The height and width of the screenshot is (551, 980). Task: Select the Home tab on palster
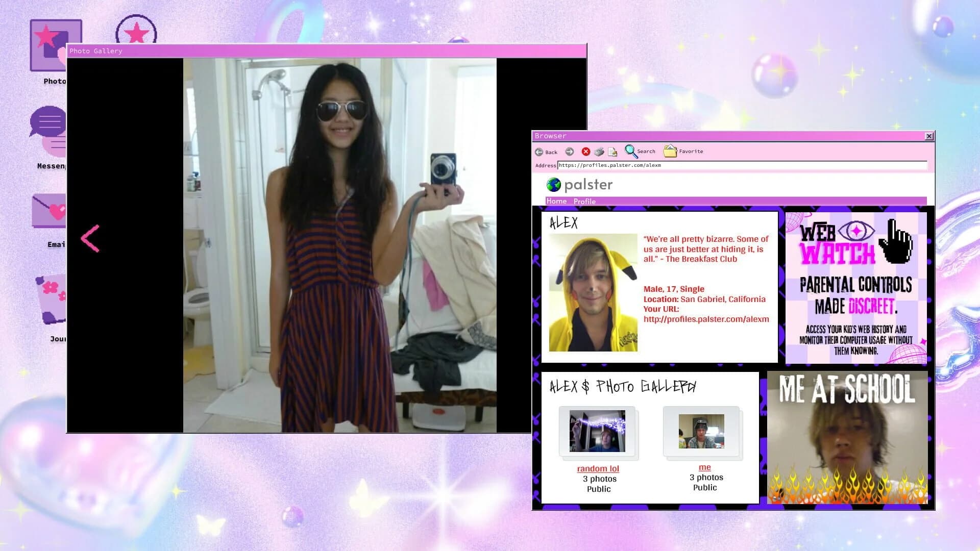(556, 201)
